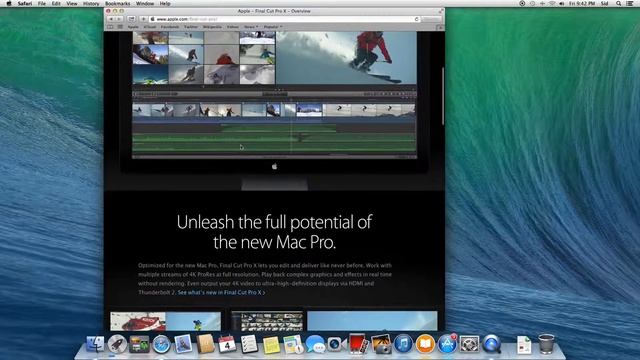Open orange iBooks icon in Dock

click(x=425, y=344)
